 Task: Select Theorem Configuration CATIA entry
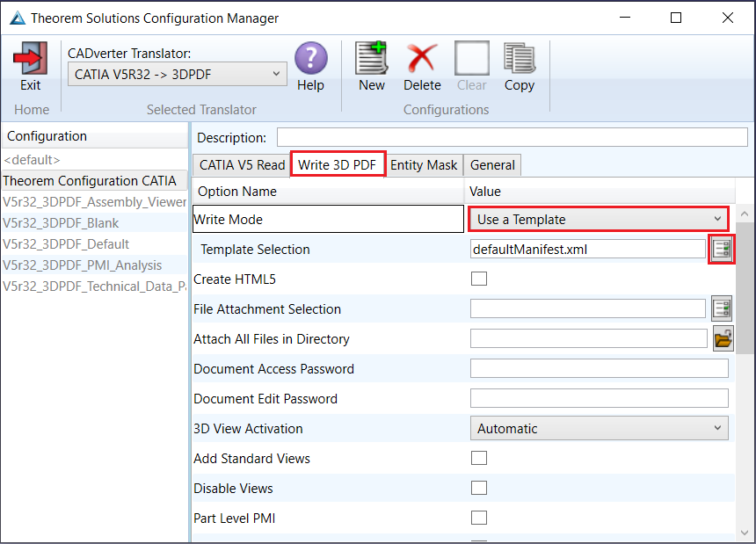[95, 181]
